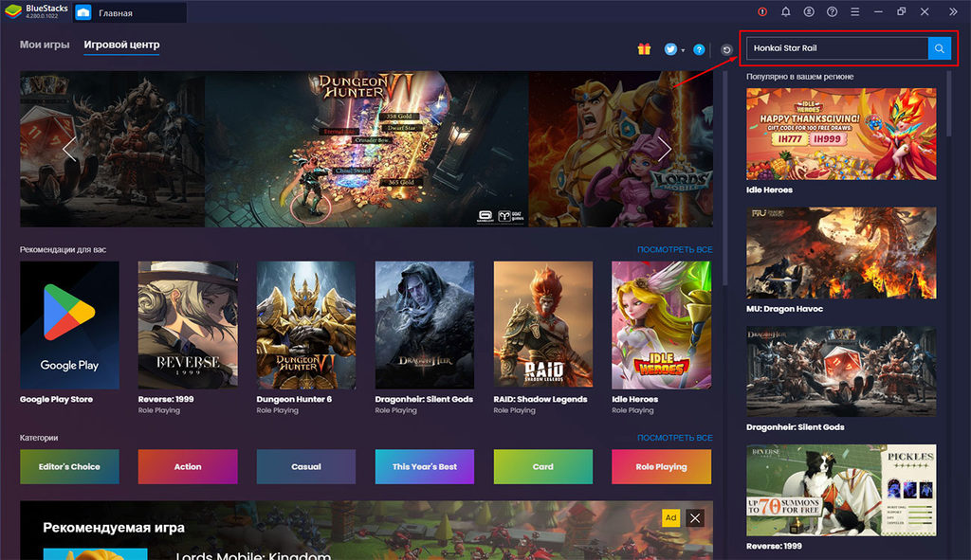
Task: Expand the Twitter dropdown arrow
Action: [x=683, y=50]
